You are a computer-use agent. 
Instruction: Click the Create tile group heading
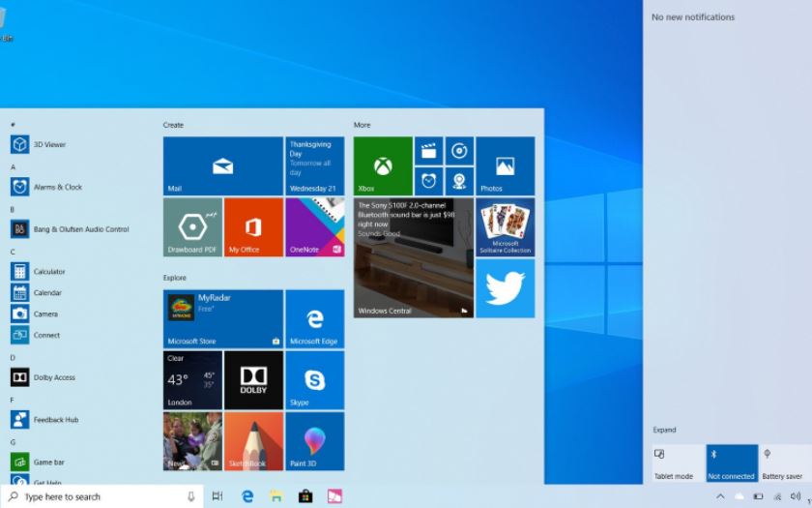click(173, 125)
